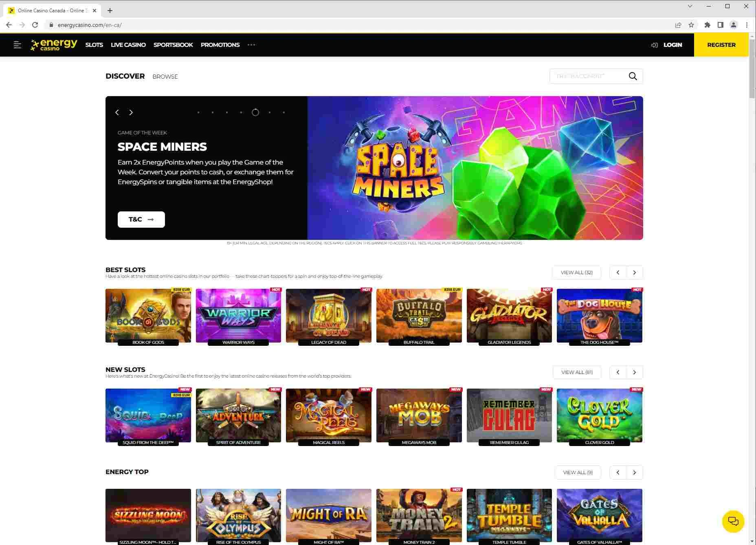Viewport: 756px width, 545px height.
Task: Click the browser address bar
Action: click(x=358, y=25)
